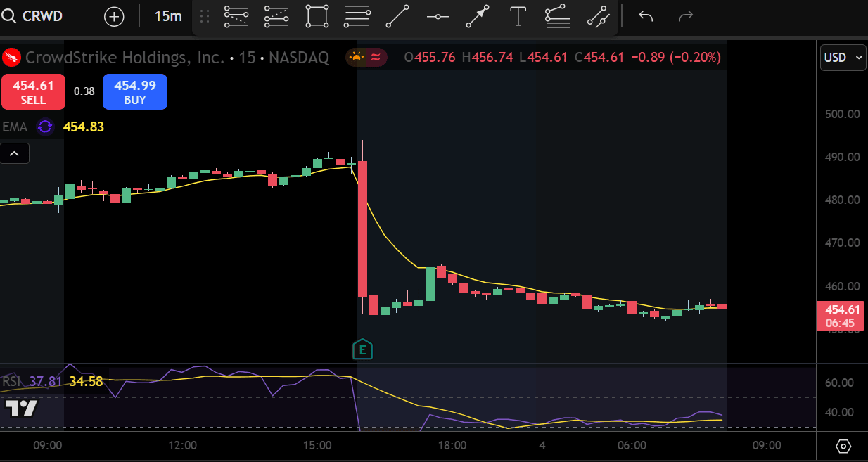Click the high price value H456.74

coord(487,58)
